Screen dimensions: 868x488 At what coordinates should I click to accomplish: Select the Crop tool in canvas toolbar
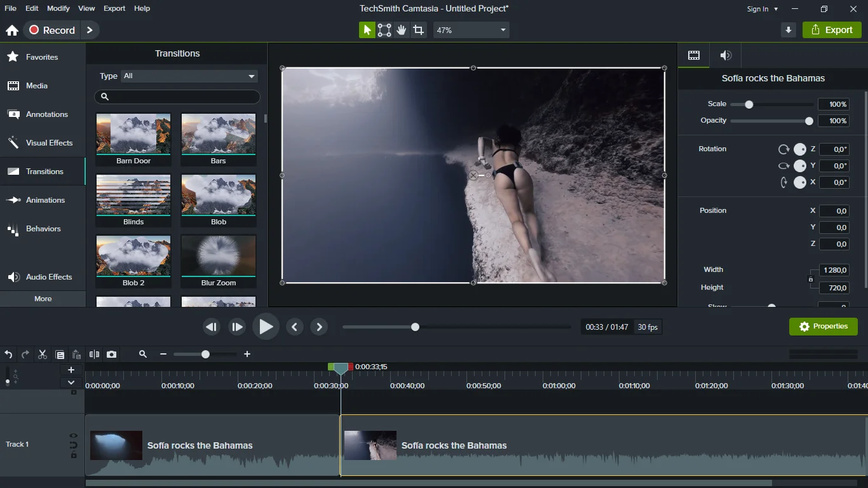(x=418, y=30)
